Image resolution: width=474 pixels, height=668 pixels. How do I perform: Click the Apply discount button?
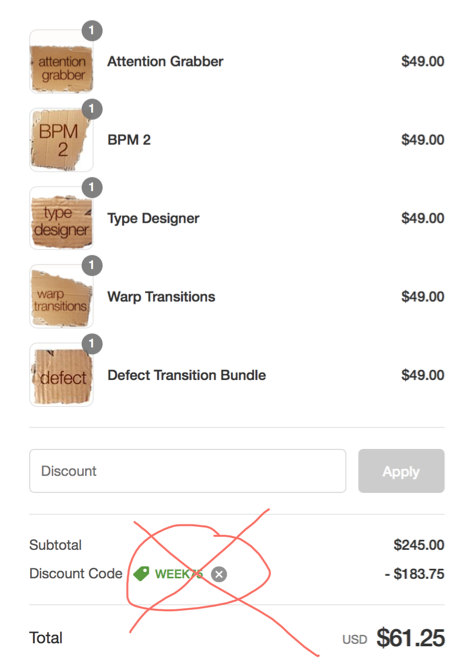[x=401, y=471]
